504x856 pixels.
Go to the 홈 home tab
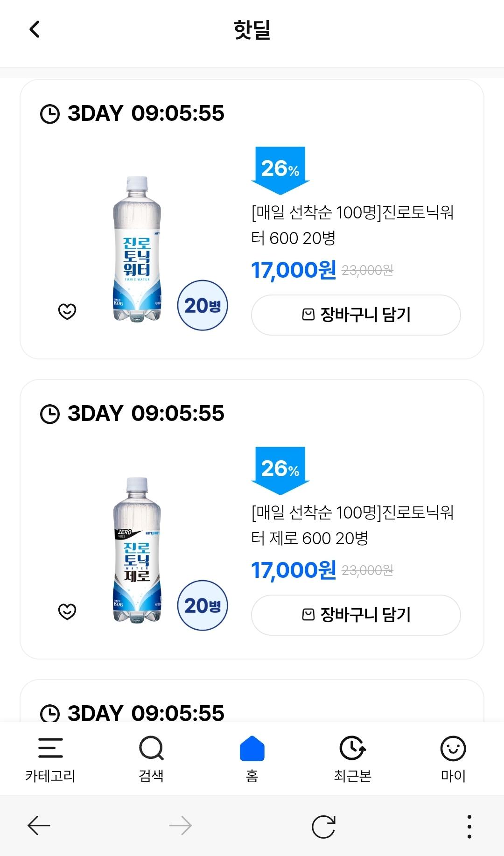[252, 758]
